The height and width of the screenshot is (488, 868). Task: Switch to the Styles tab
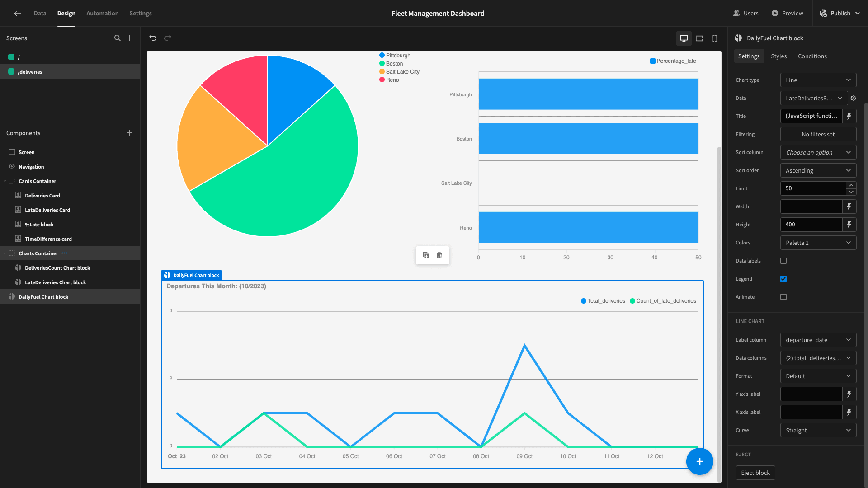778,56
